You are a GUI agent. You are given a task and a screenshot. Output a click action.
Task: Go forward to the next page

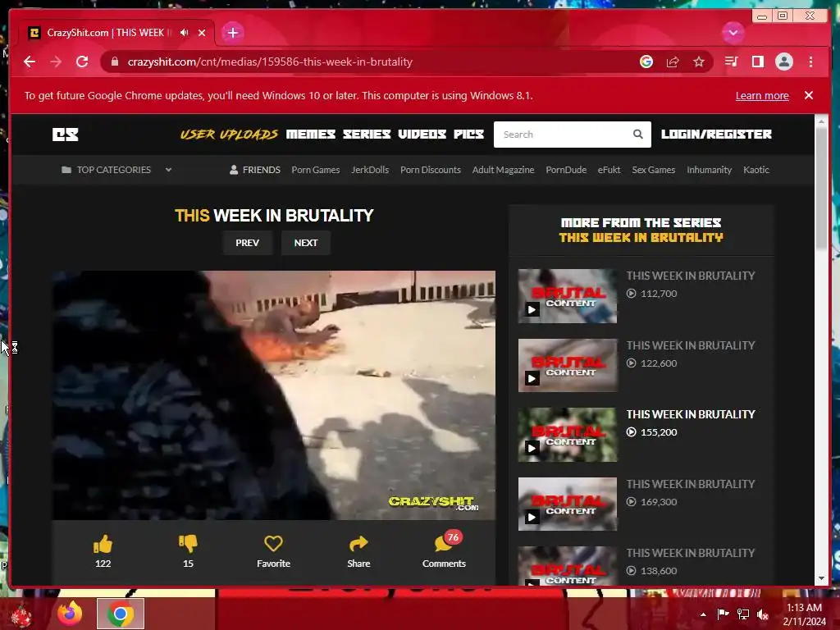[x=56, y=62]
